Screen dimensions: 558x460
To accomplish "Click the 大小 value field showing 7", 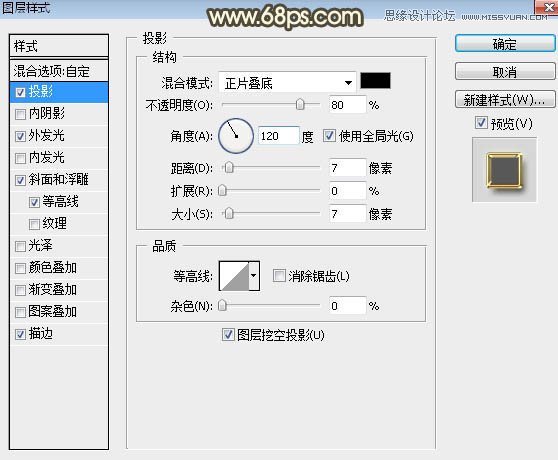I will (x=347, y=214).
